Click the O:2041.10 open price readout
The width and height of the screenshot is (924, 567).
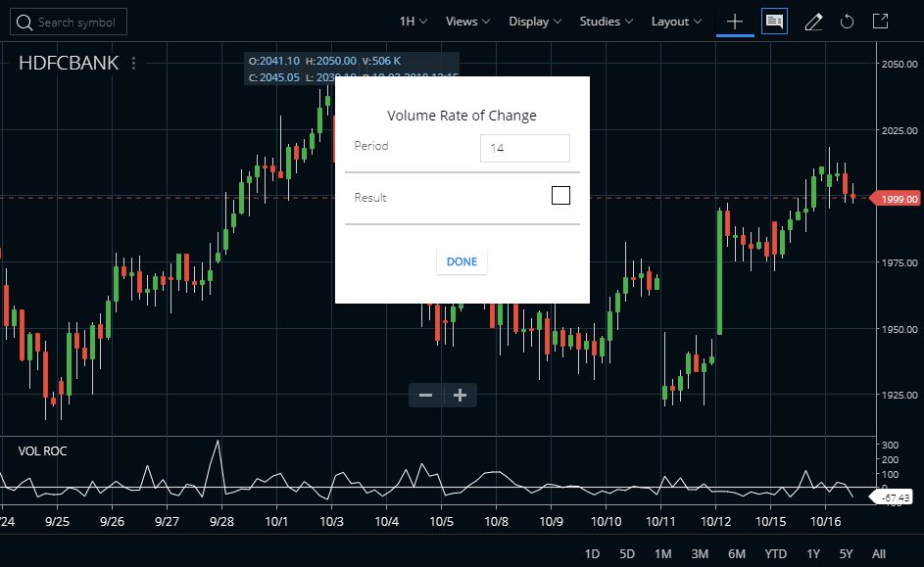tap(274, 61)
